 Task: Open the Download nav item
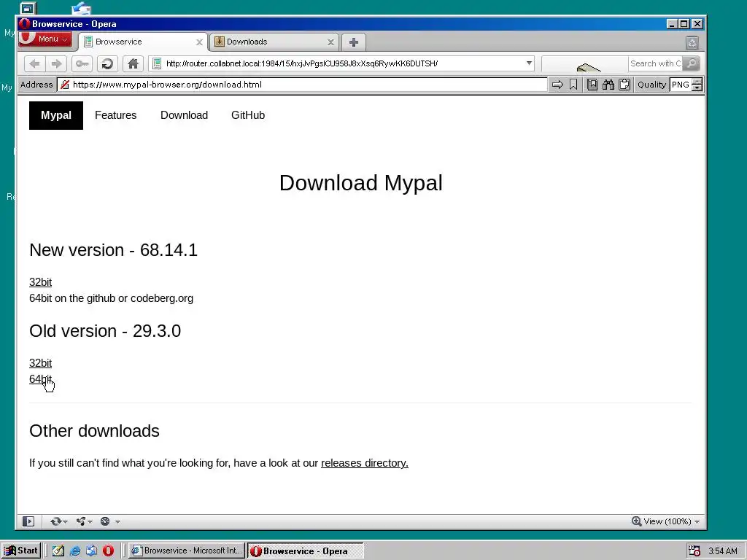point(184,115)
